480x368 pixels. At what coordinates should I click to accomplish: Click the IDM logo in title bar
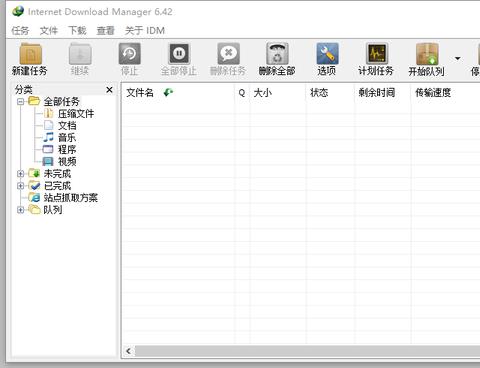(x=18, y=11)
